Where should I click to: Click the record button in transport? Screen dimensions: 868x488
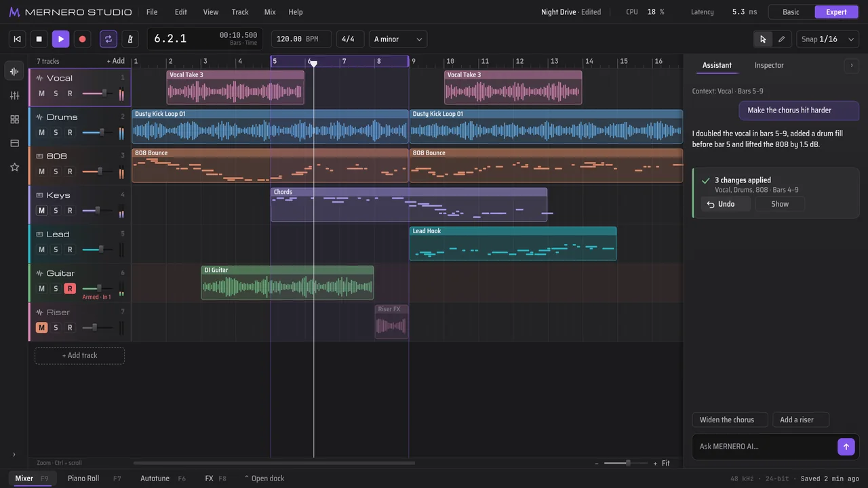pyautogui.click(x=83, y=39)
